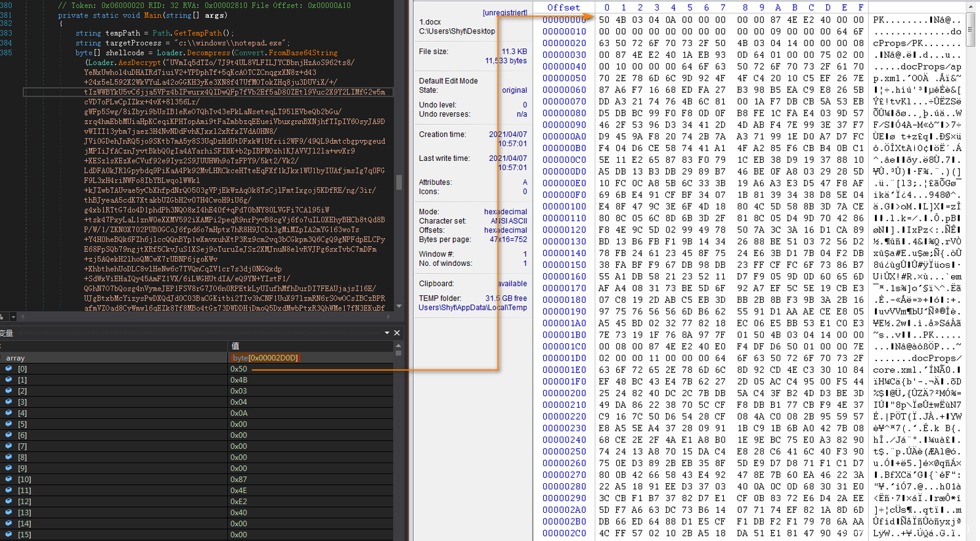Click the field icon beside array element [3]

tap(9, 402)
